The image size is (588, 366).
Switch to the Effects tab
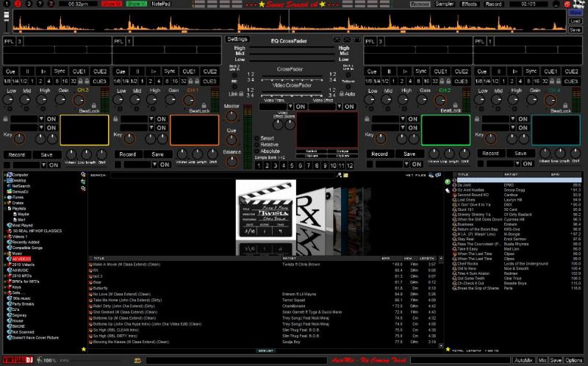coord(469,4)
